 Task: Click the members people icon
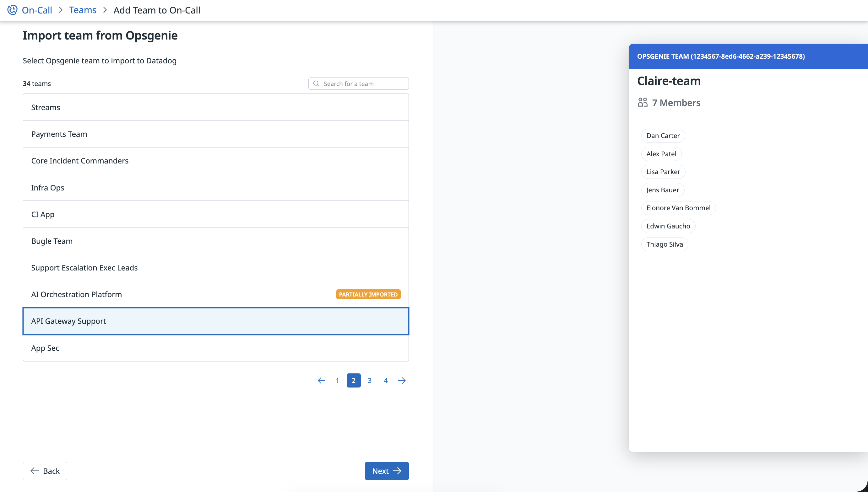pos(643,102)
